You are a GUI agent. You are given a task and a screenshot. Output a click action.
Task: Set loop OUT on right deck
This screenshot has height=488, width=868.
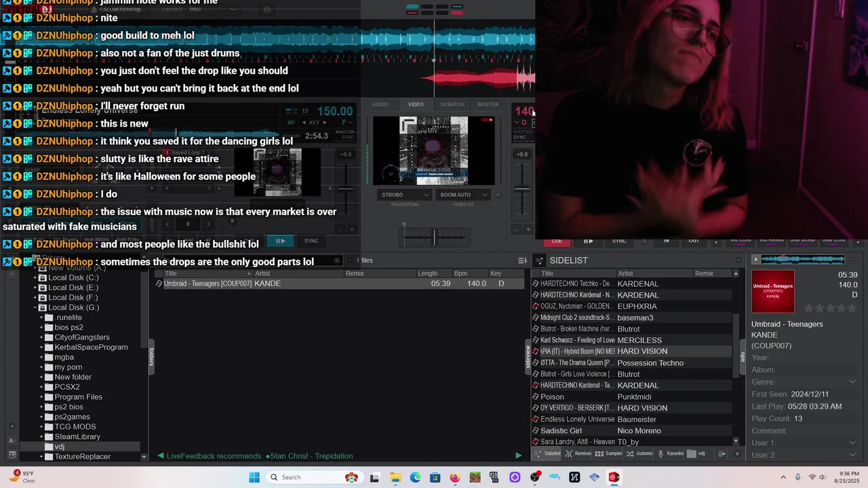coord(694,241)
